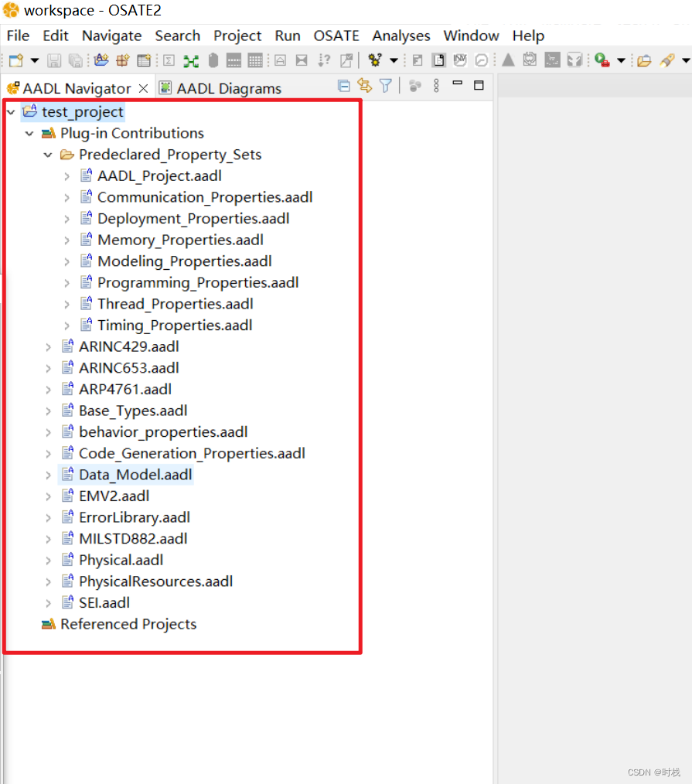
Task: Open the New wizard dropdown arrow
Action: click(35, 60)
